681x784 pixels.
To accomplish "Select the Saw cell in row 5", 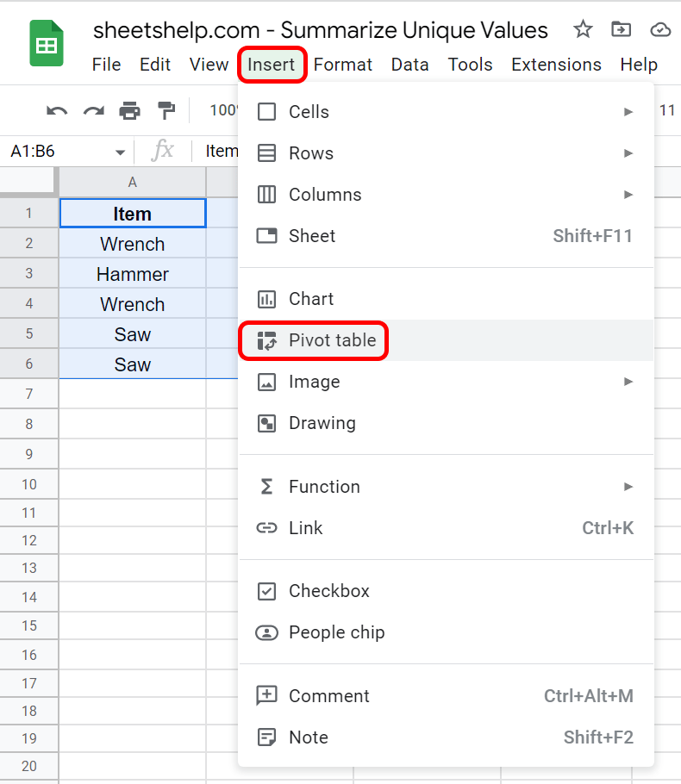I will point(133,334).
